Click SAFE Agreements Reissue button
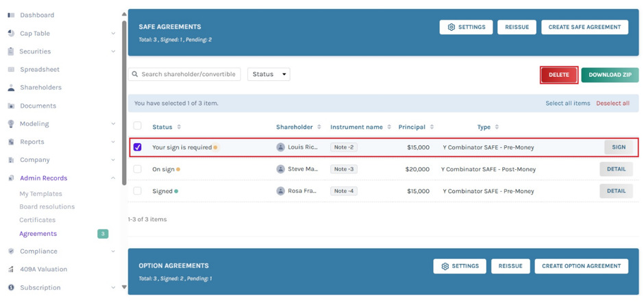The height and width of the screenshot is (305, 644). (x=517, y=27)
